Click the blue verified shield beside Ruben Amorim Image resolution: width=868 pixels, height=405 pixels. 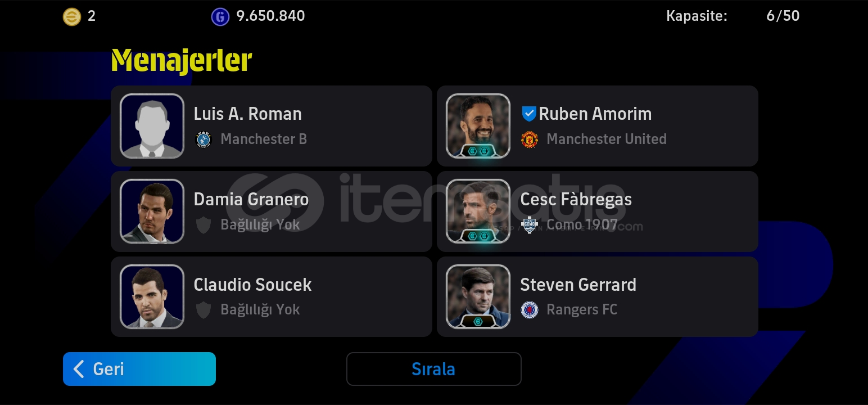click(528, 114)
